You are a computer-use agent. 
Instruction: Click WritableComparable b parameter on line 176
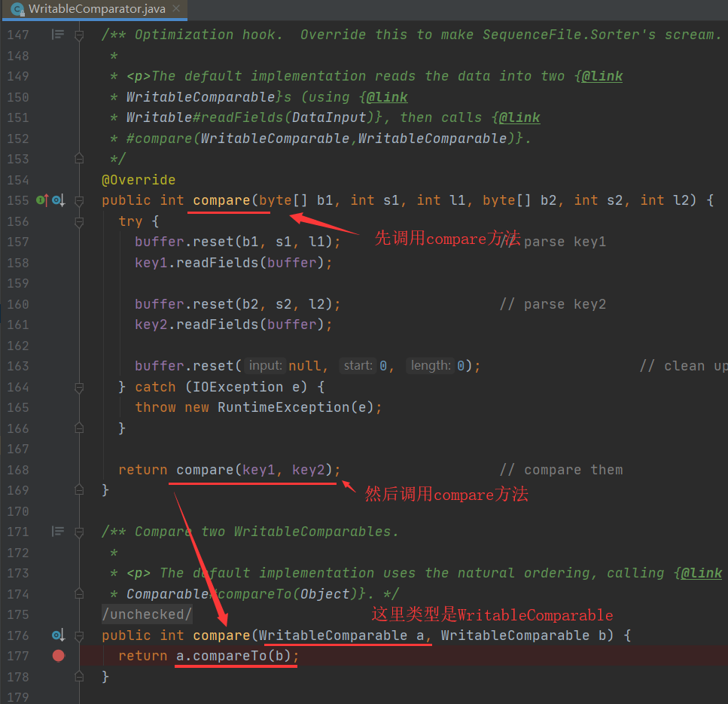pyautogui.click(x=524, y=635)
